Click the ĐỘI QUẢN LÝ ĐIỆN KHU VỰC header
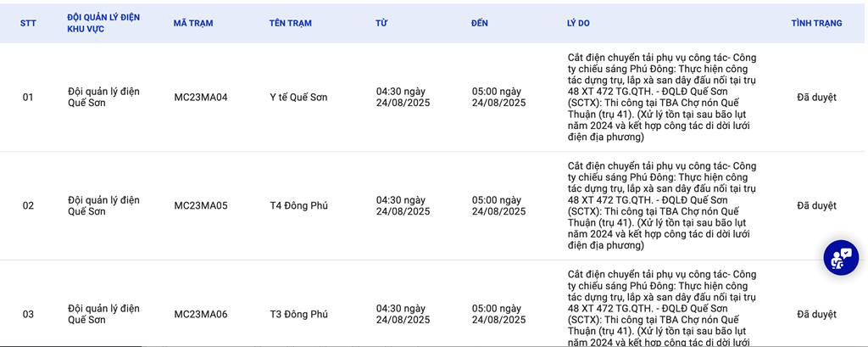Image resolution: width=868 pixels, height=347 pixels. coord(103,23)
